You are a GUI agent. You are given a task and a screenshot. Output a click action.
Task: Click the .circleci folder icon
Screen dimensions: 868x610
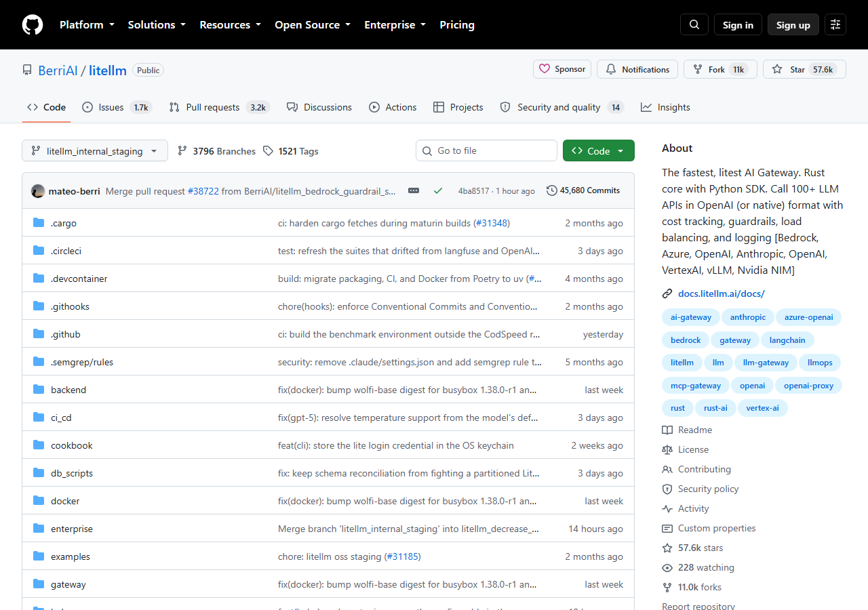click(39, 251)
